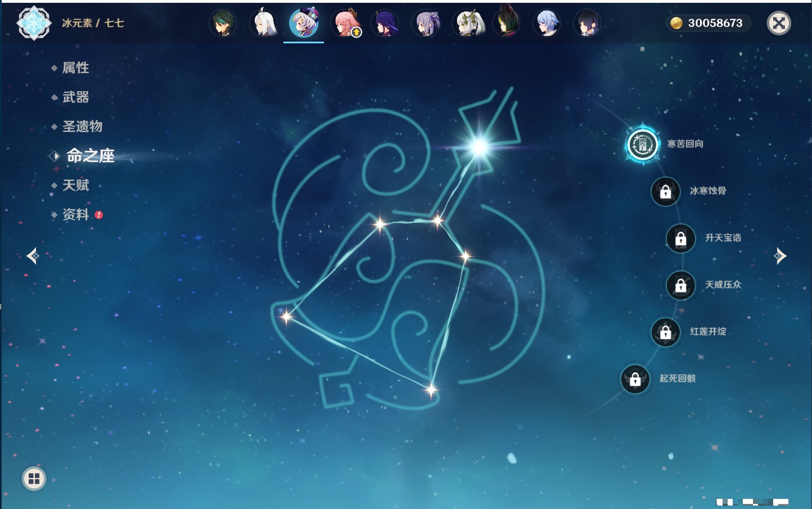Image resolution: width=812 pixels, height=509 pixels.
Task: Click the Mora amount 30058673
Action: (x=715, y=23)
